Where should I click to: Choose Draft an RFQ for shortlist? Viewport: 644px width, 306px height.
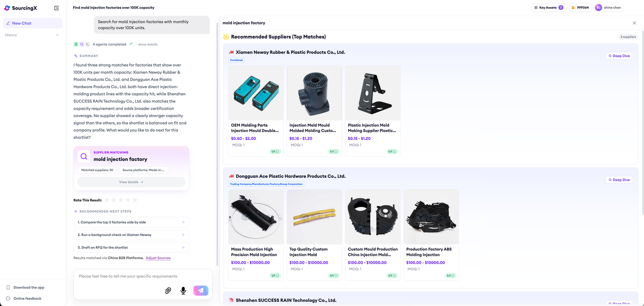(x=131, y=247)
